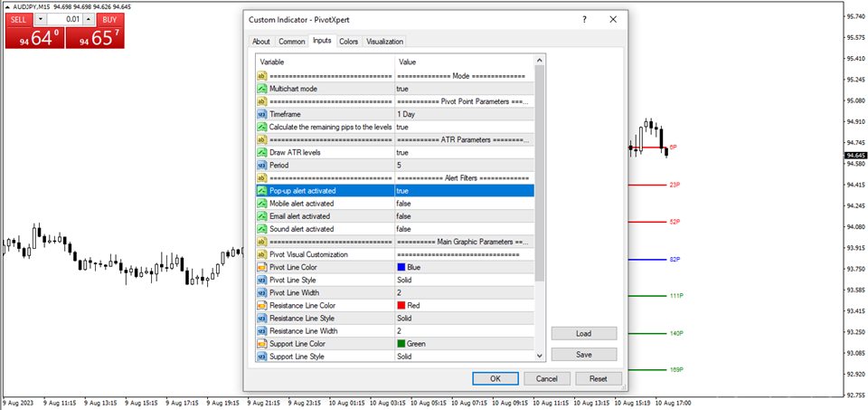Image resolution: width=868 pixels, height=410 pixels.
Task: Click Save to export inputs preset
Action: (x=584, y=355)
